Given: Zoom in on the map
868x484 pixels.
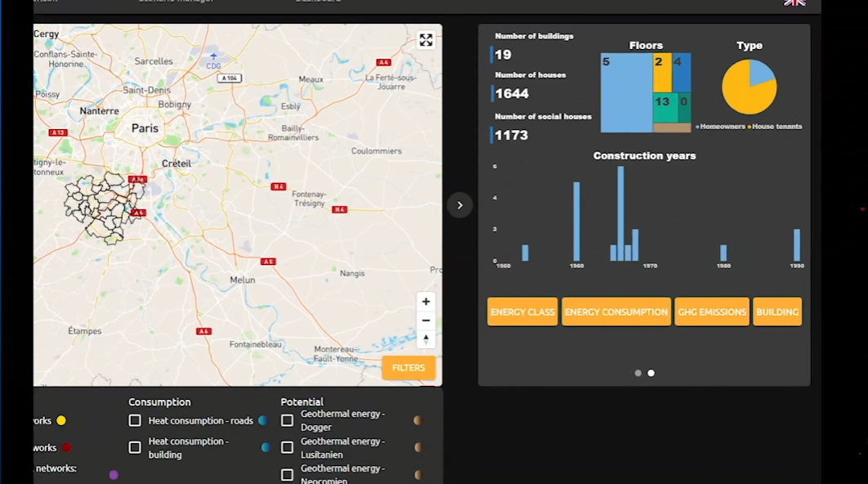Looking at the screenshot, I should click(425, 302).
